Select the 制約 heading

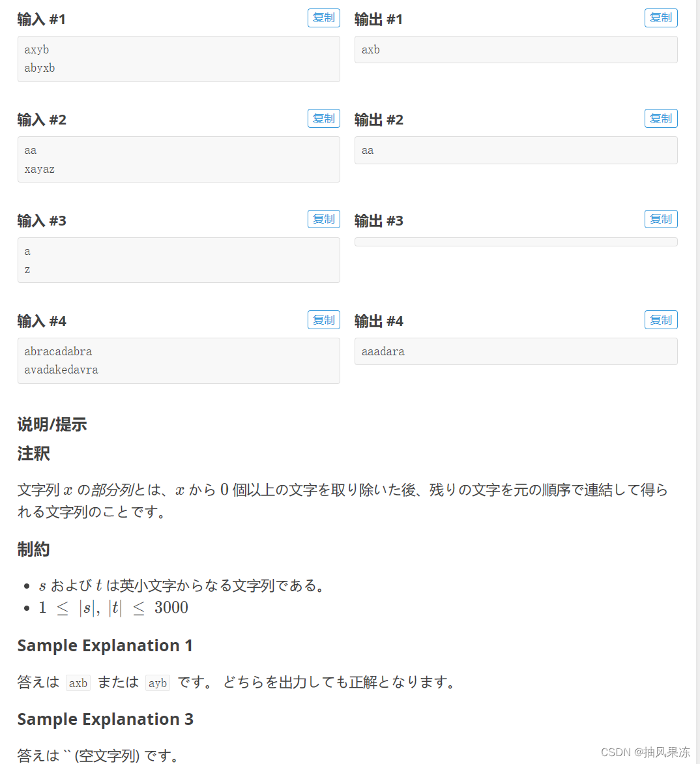pyautogui.click(x=34, y=549)
